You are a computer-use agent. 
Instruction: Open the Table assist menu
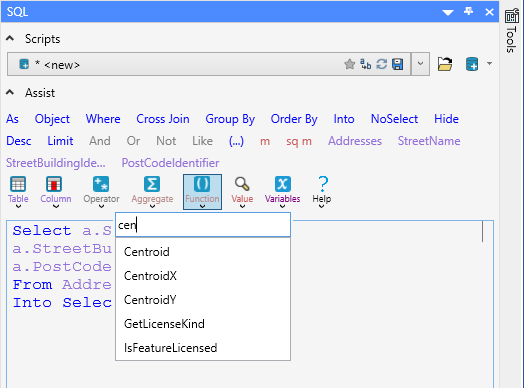[x=18, y=192]
